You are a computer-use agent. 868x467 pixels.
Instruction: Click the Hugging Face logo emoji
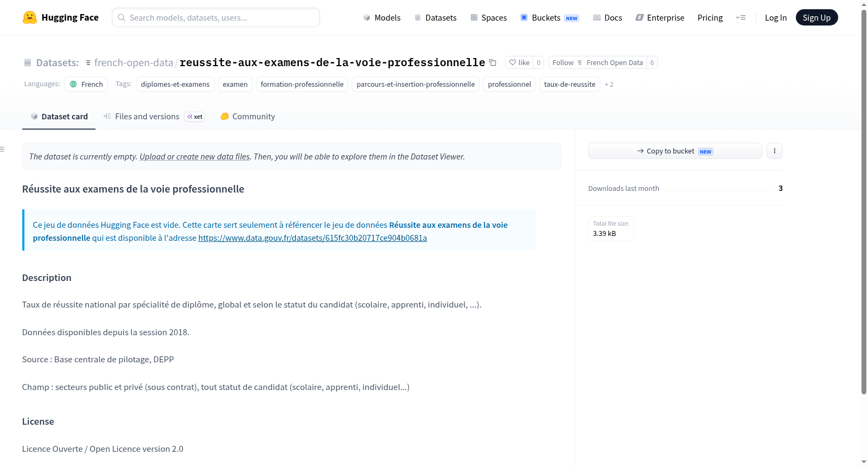[30, 17]
